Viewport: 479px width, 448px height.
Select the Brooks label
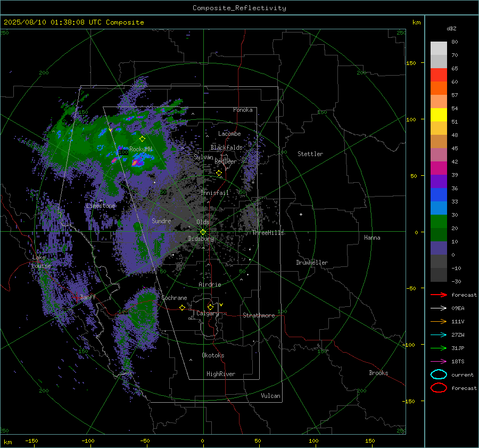(378, 373)
